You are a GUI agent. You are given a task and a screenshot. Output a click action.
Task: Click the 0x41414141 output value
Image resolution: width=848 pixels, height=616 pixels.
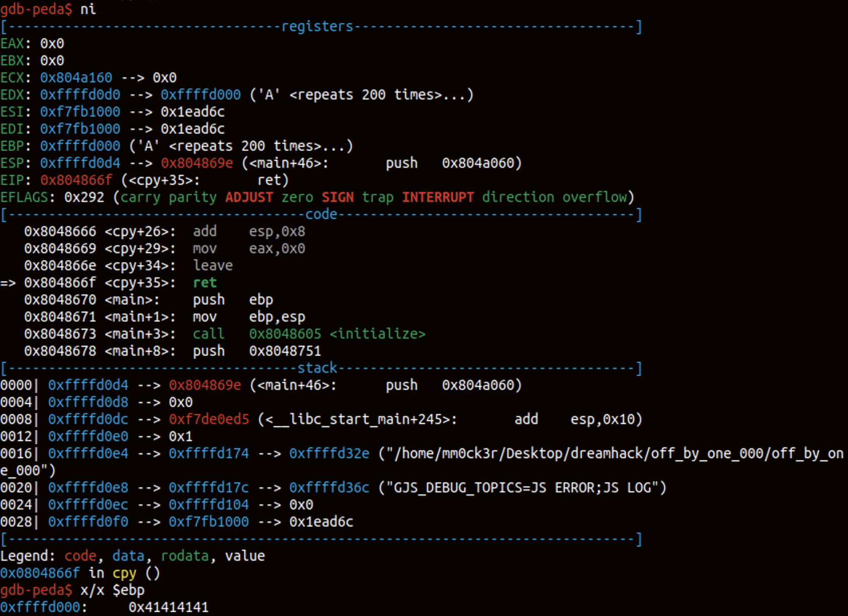[x=169, y=607]
